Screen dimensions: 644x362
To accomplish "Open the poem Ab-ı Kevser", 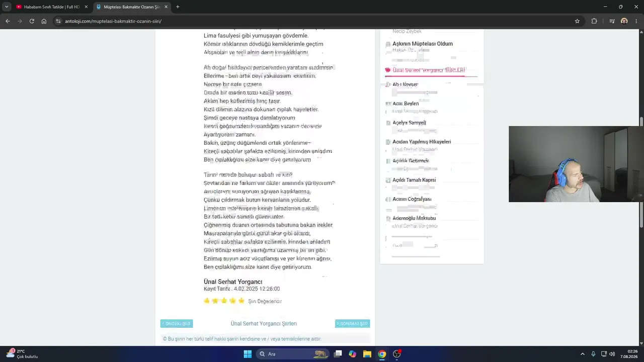I will click(x=405, y=84).
